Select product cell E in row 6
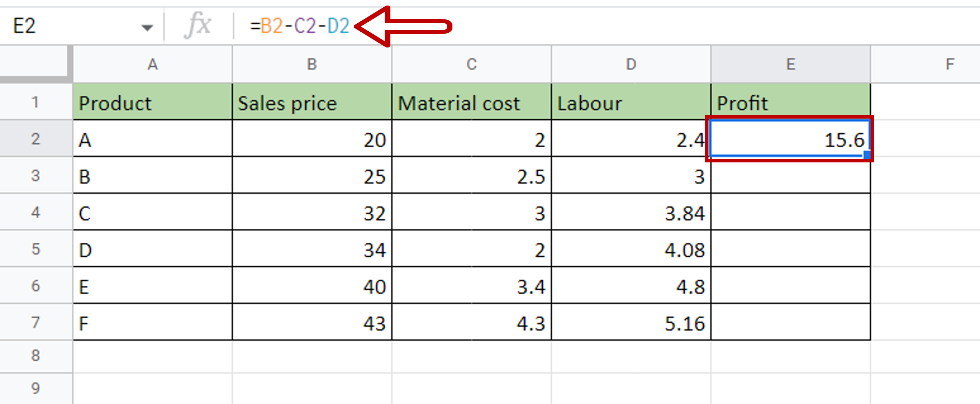Screen dimensions: 980x404 pyautogui.click(x=153, y=285)
